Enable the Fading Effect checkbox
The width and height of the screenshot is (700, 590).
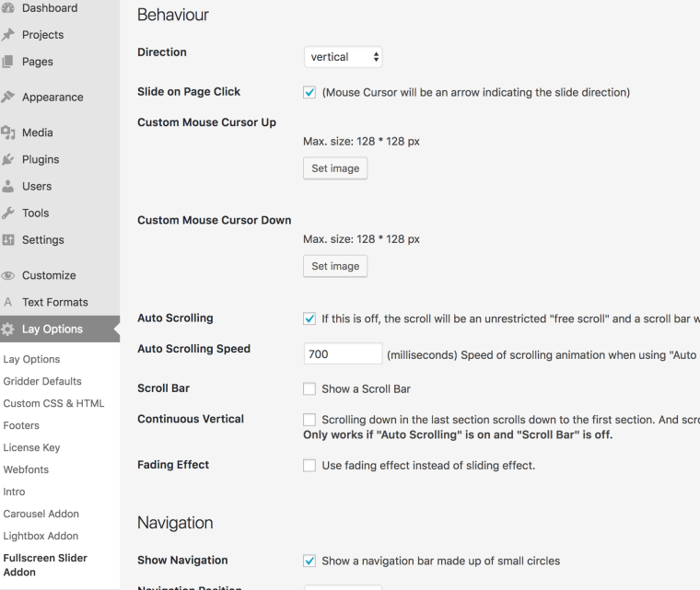309,466
